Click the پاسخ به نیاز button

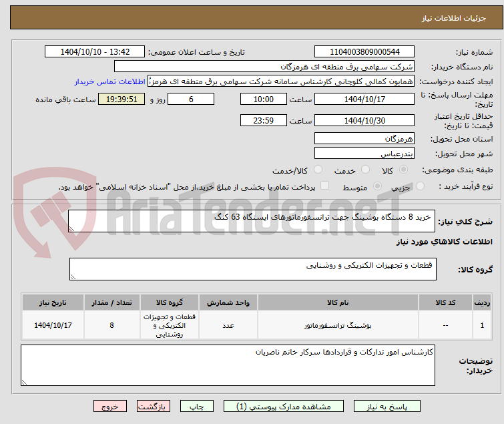pyautogui.click(x=387, y=407)
